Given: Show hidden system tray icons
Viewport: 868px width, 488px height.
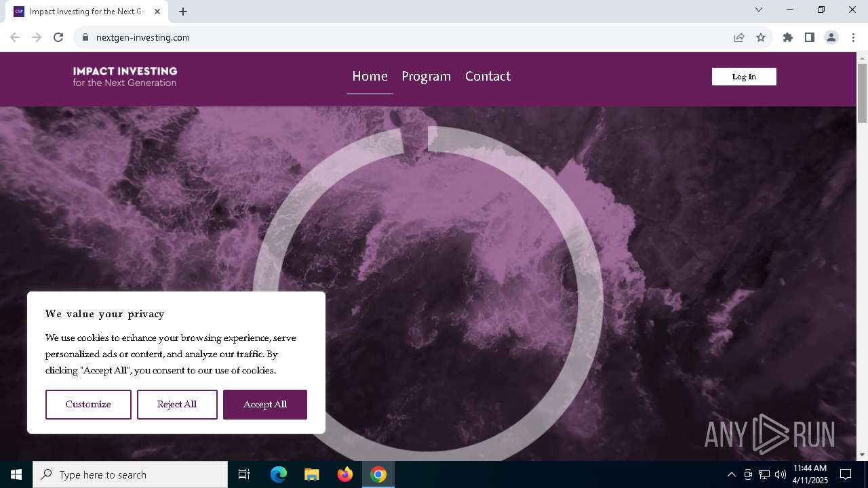Looking at the screenshot, I should pos(731,474).
